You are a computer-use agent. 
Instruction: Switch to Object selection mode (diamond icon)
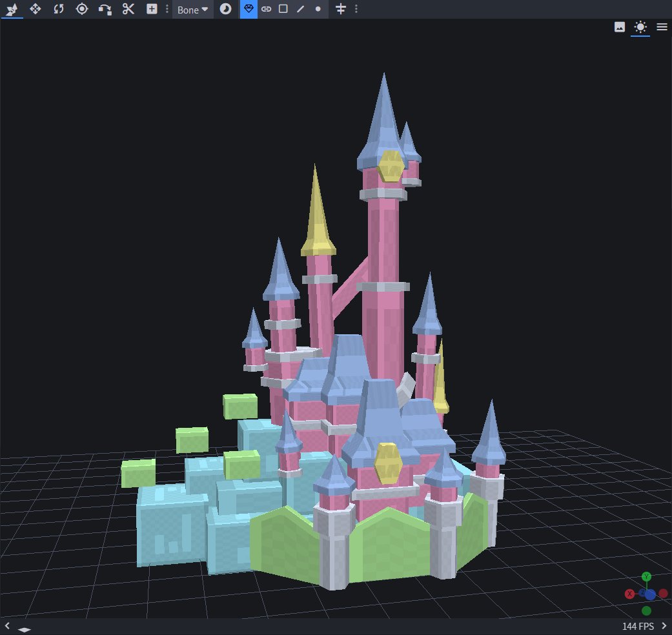click(249, 9)
